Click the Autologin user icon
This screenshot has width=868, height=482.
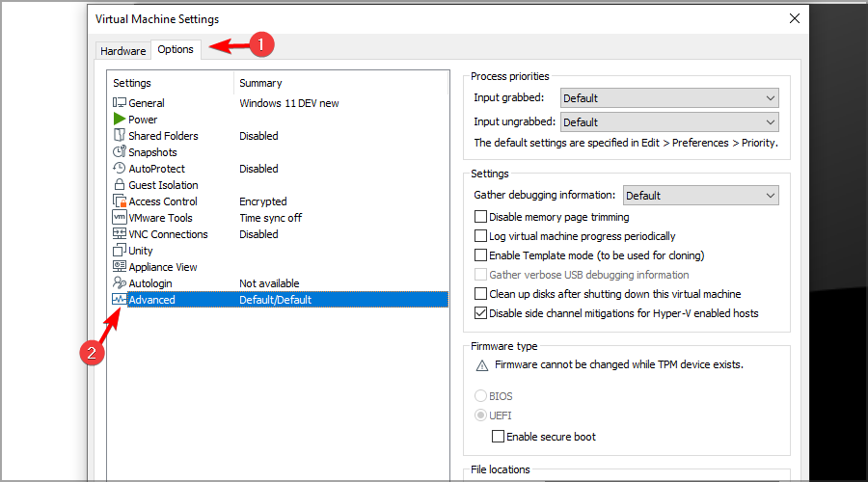pyautogui.click(x=120, y=283)
